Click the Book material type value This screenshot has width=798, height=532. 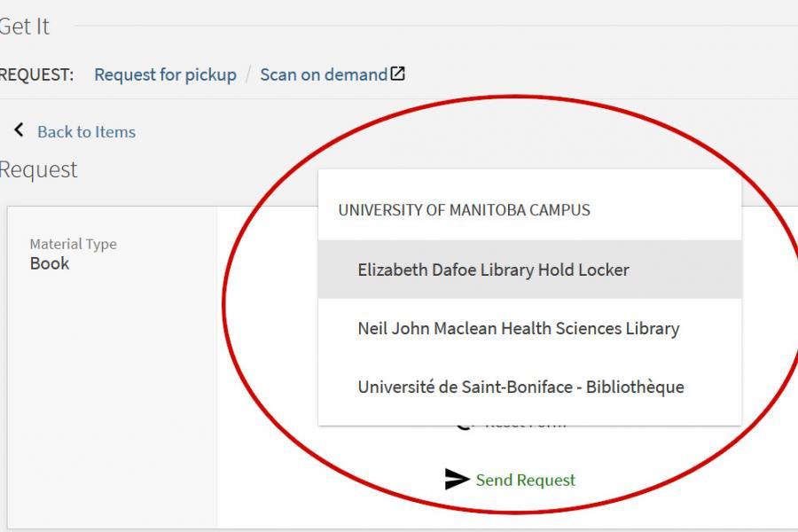click(50, 263)
